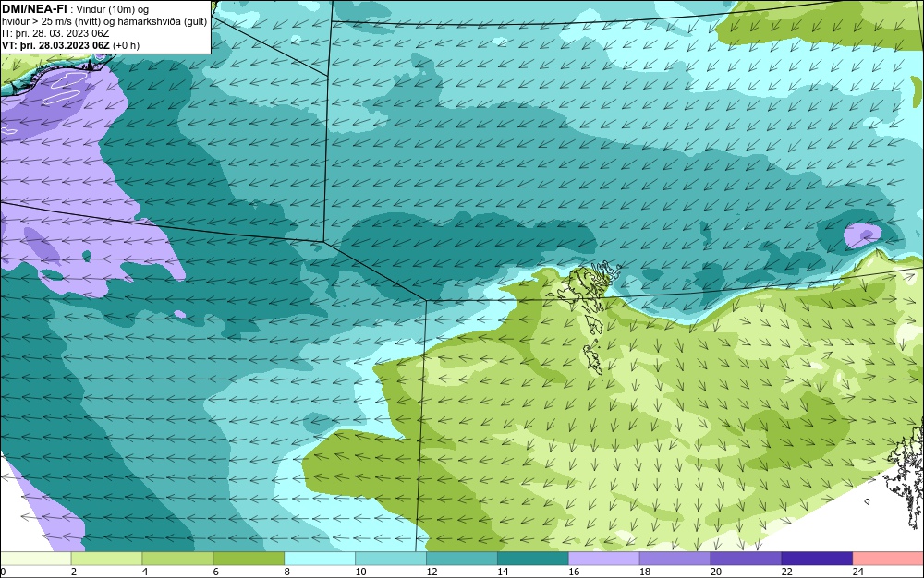Pick the 8–10 m/s pale cyan legend swatch
The height and width of the screenshot is (578, 924).
[320, 559]
